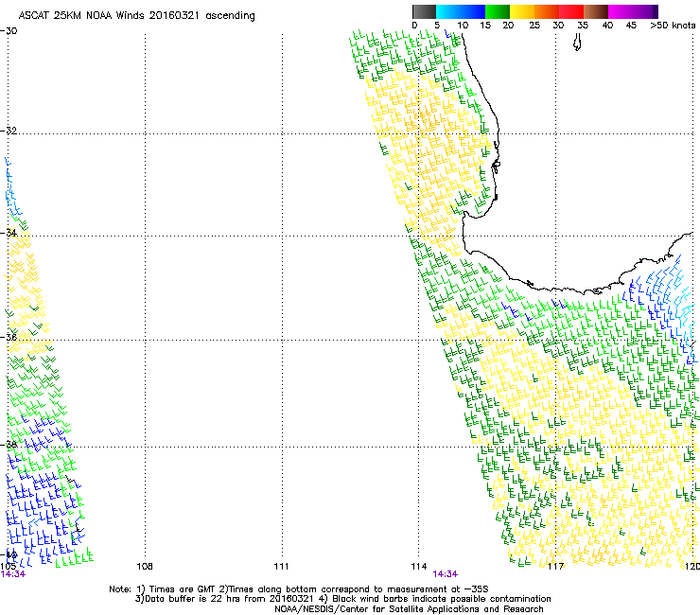Click the purple '14:34' time near longitude 114
700x615 pixels.
446,574
